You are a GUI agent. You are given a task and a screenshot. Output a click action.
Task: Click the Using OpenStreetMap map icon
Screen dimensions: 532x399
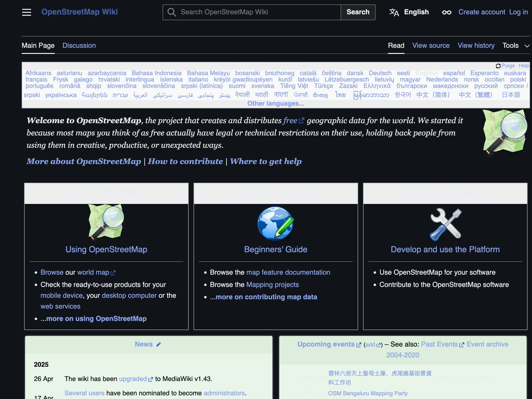[x=106, y=222]
